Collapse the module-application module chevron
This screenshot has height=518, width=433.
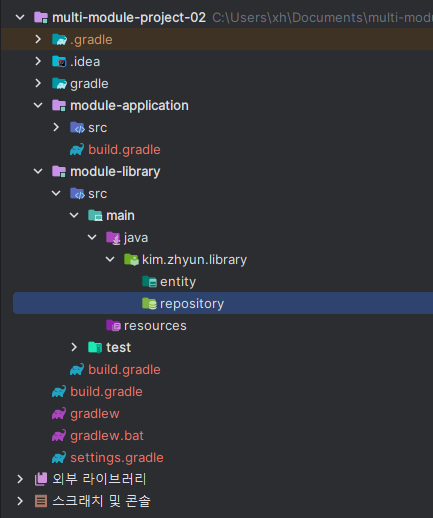[x=38, y=105]
